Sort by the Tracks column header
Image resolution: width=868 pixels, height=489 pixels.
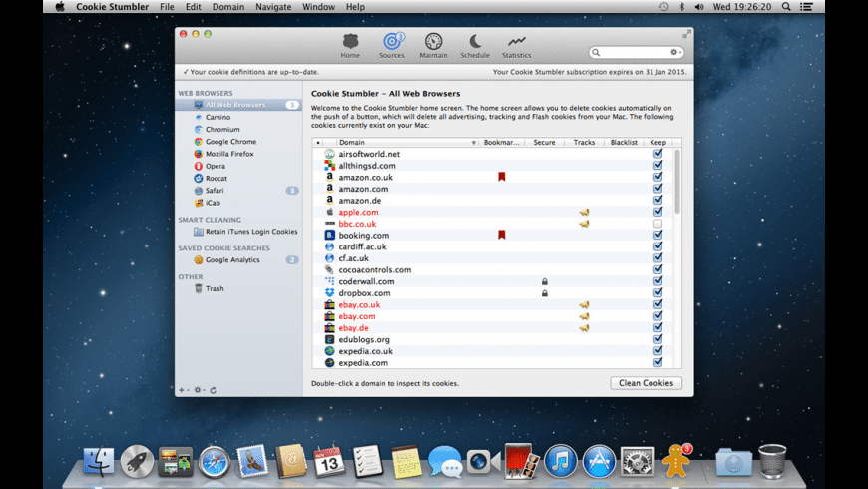[584, 143]
